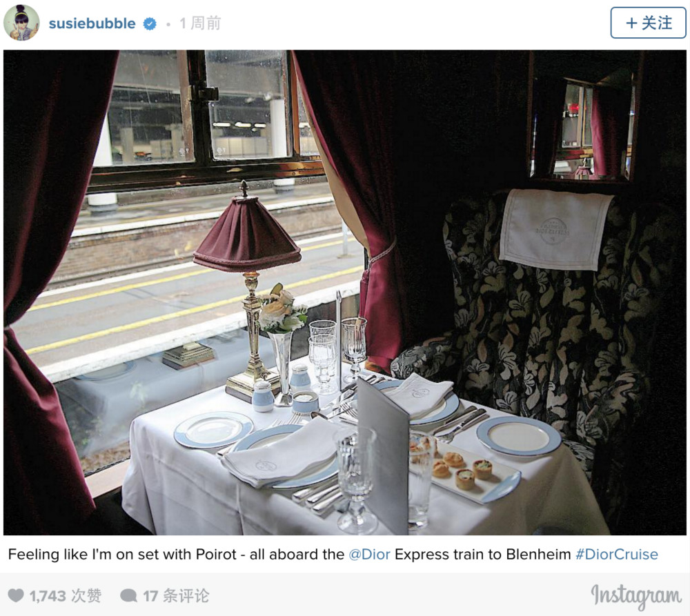Open comments via the speech bubble icon
Screen dimensions: 690x616
coord(128,596)
